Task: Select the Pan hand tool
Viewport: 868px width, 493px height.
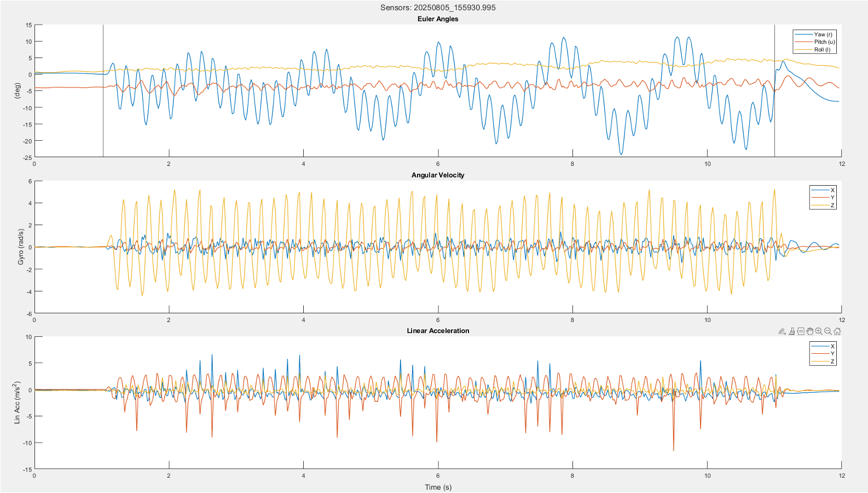Action: [810, 331]
